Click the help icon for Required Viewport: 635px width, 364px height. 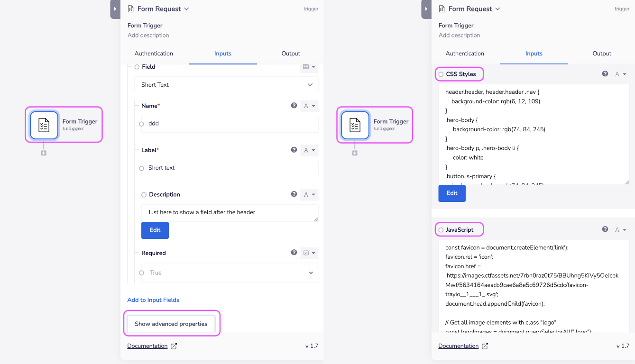coord(294,253)
